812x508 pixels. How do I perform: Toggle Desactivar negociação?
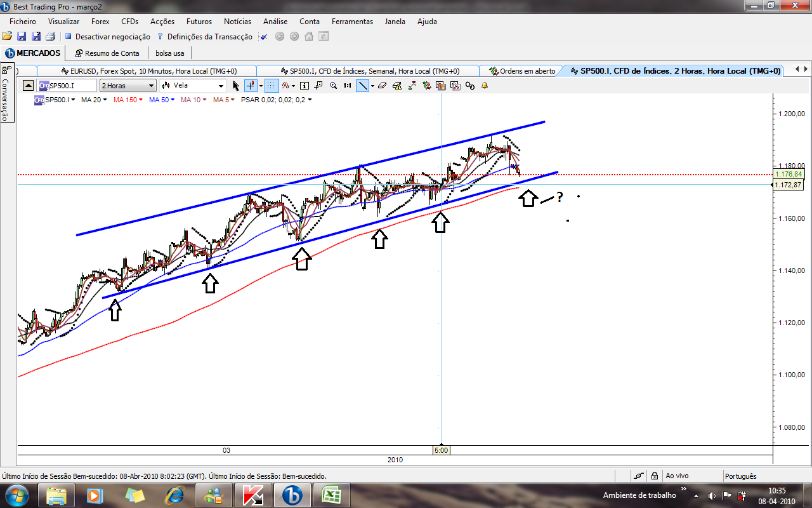[x=107, y=37]
